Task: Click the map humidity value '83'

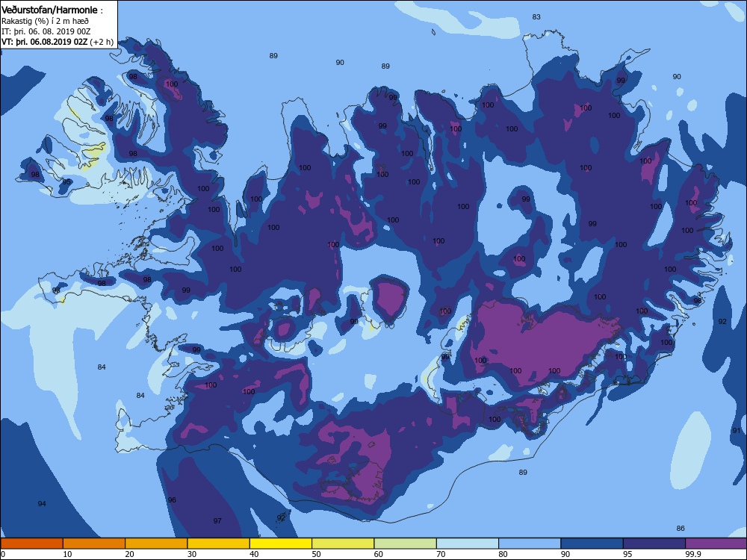Action: click(x=536, y=16)
